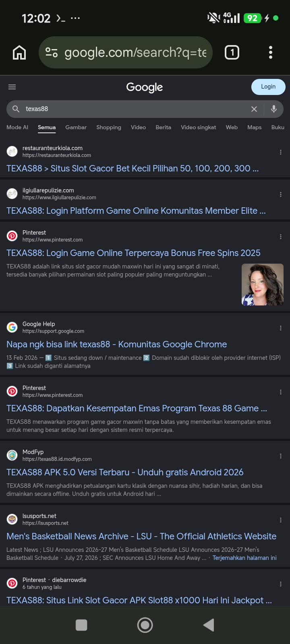Open Men's Basketball News Archive LSU link
This screenshot has width=290, height=644.
(141, 537)
